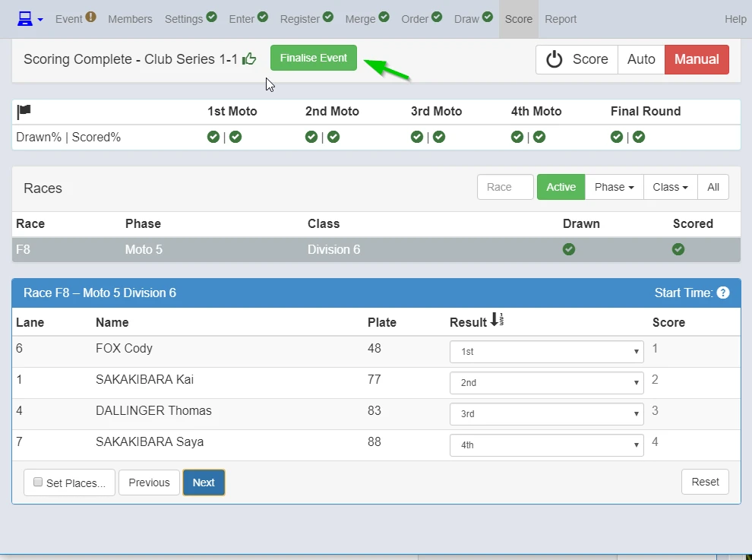Open the Class filter dropdown
The height and width of the screenshot is (560, 752).
coord(671,187)
